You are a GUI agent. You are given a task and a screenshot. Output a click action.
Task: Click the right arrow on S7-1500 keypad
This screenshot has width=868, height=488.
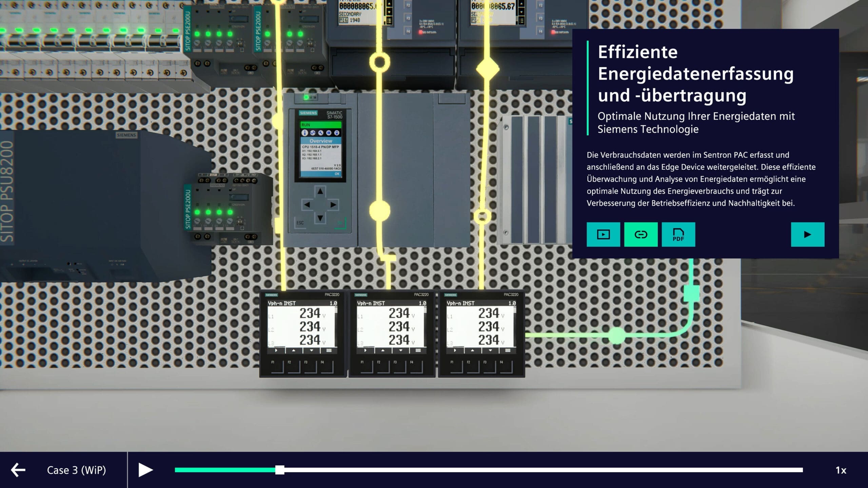click(333, 205)
